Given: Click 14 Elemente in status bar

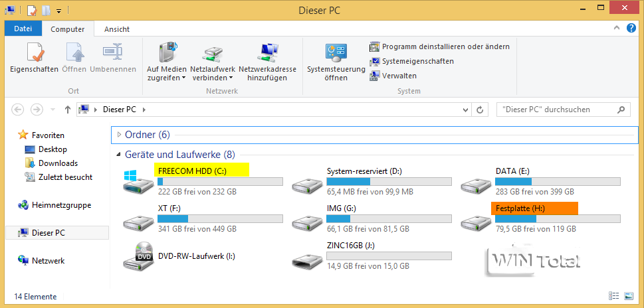Looking at the screenshot, I should 35,297.
